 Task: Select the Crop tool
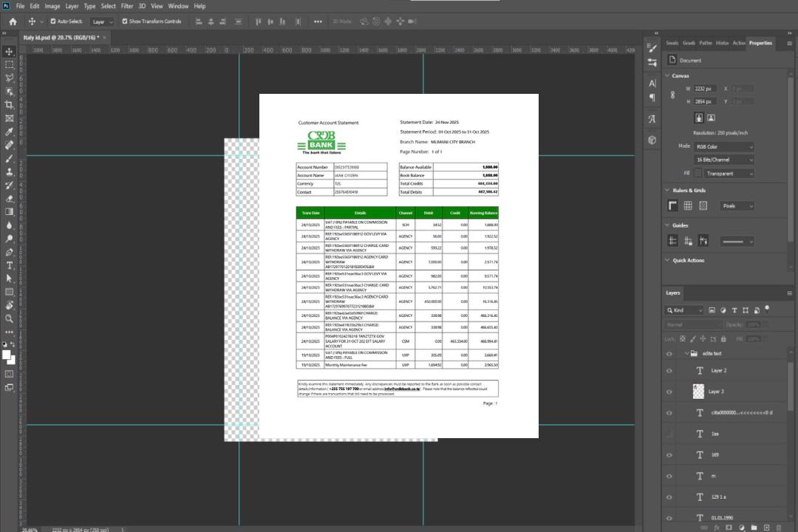9,104
